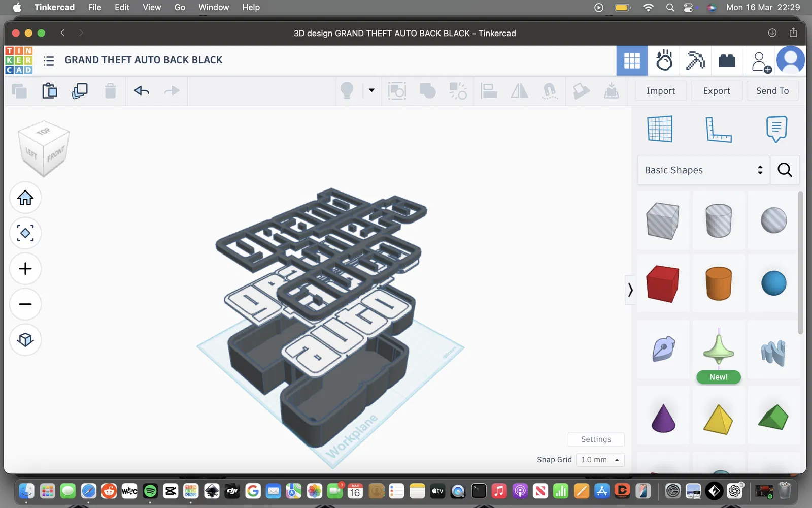Image resolution: width=812 pixels, height=508 pixels.
Task: Pick the purple Cone shape
Action: tap(663, 418)
